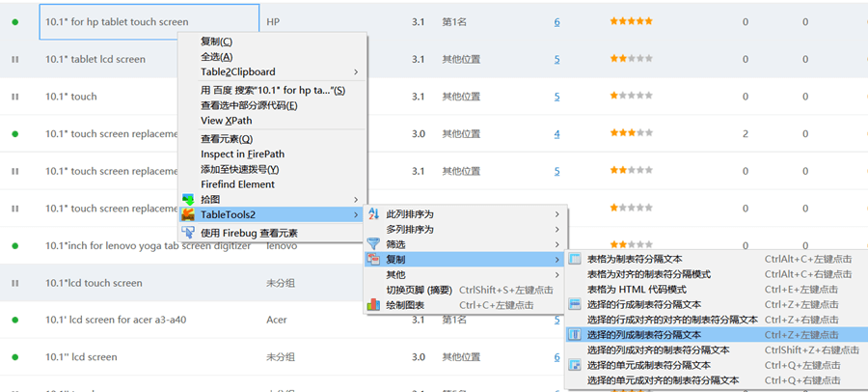
Task: Click the 拾图 green arrow icon
Action: [189, 199]
